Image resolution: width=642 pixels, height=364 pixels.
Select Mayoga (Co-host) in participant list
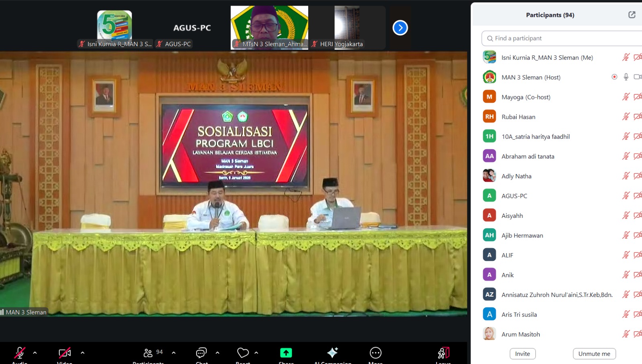click(526, 97)
